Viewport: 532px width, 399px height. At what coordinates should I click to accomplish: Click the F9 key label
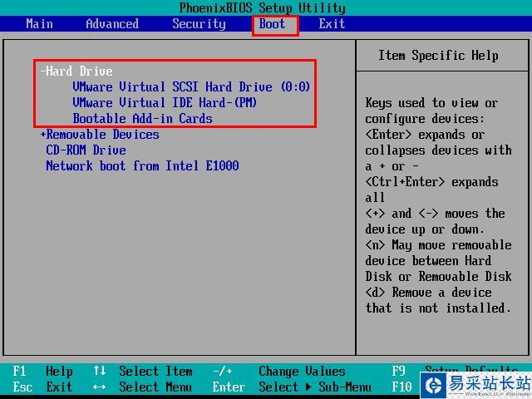[x=399, y=372]
